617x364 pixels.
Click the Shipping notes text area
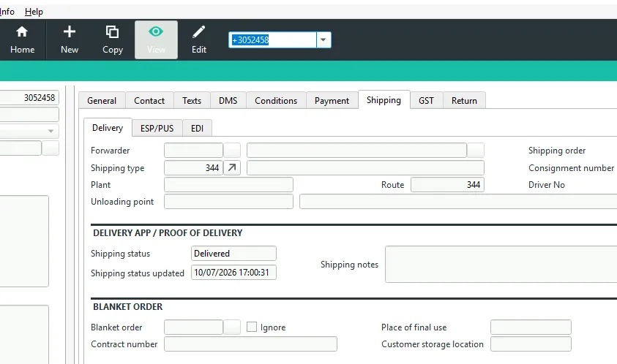[501, 264]
